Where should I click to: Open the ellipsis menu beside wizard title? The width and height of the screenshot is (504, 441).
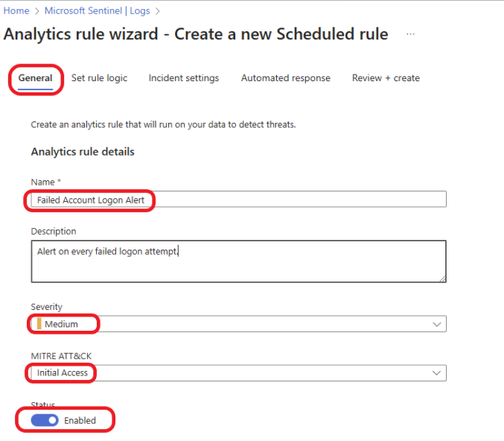[410, 34]
